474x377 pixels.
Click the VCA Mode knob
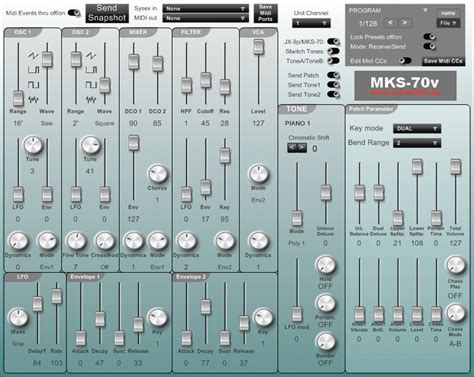point(258,174)
